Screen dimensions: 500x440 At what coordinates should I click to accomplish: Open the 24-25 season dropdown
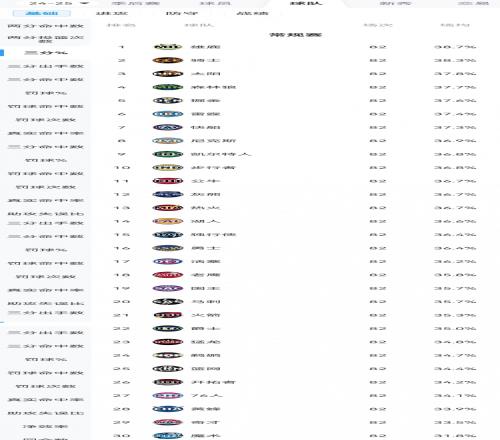[59, 3]
